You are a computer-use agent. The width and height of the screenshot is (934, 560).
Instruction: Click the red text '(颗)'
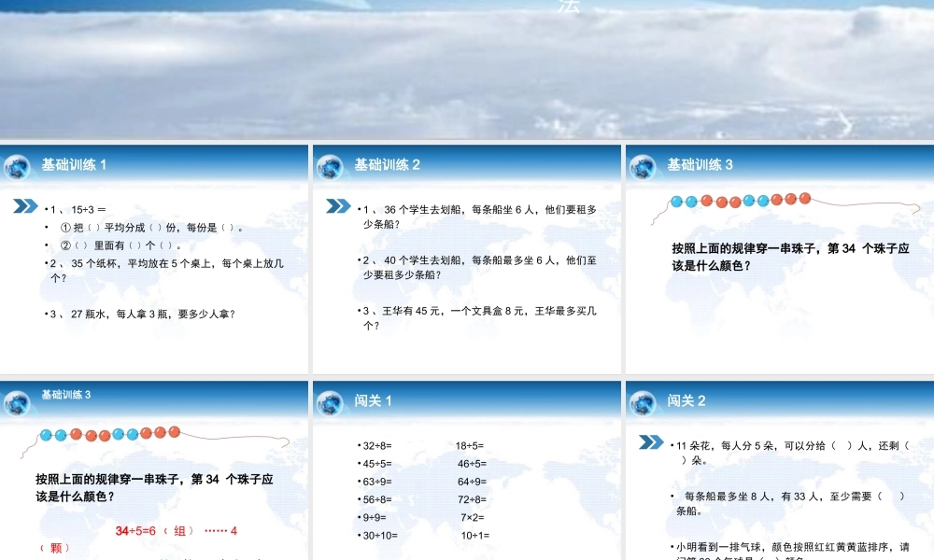(55, 548)
